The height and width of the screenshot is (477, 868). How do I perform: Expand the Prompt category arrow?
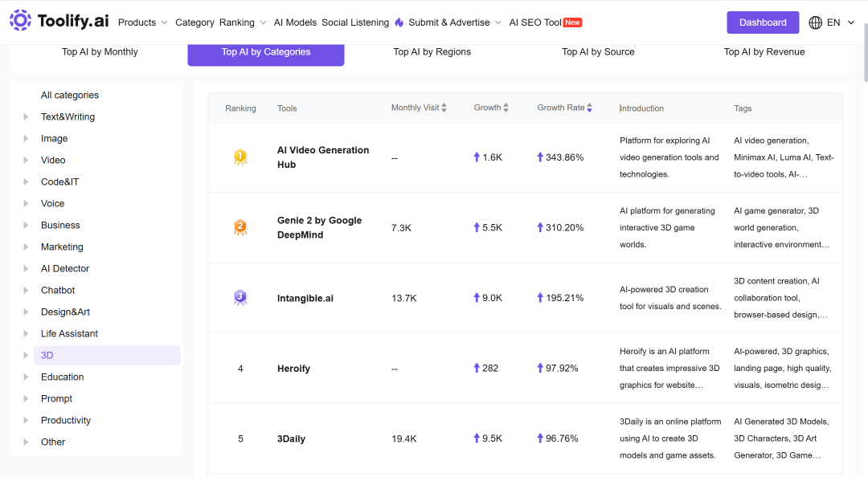26,398
